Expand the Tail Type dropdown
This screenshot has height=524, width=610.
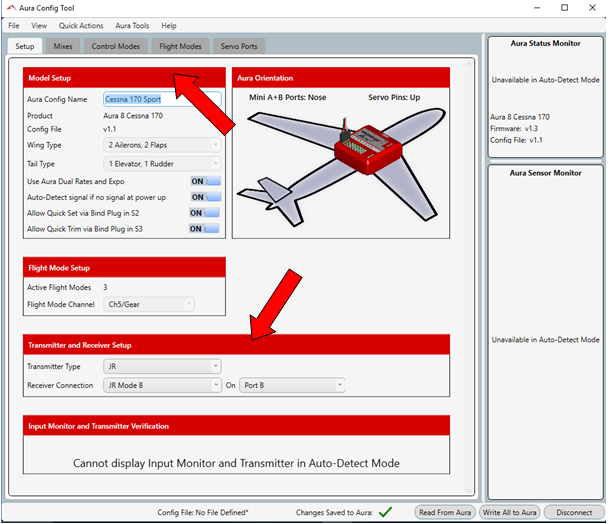162,164
